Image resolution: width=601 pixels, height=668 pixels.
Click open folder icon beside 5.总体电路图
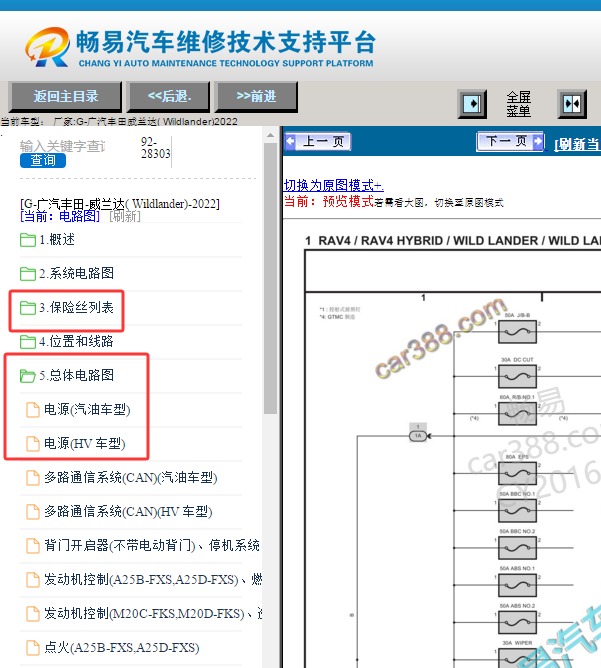[28, 375]
